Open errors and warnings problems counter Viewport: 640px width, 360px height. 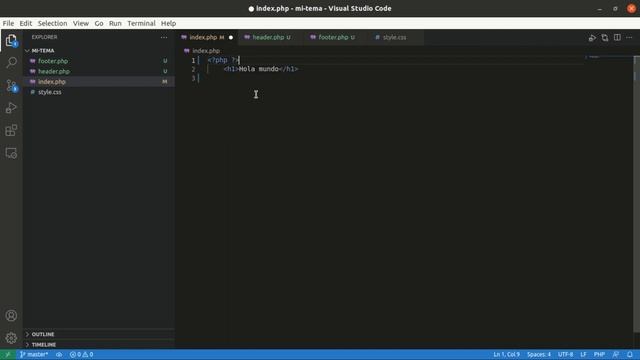click(81, 354)
